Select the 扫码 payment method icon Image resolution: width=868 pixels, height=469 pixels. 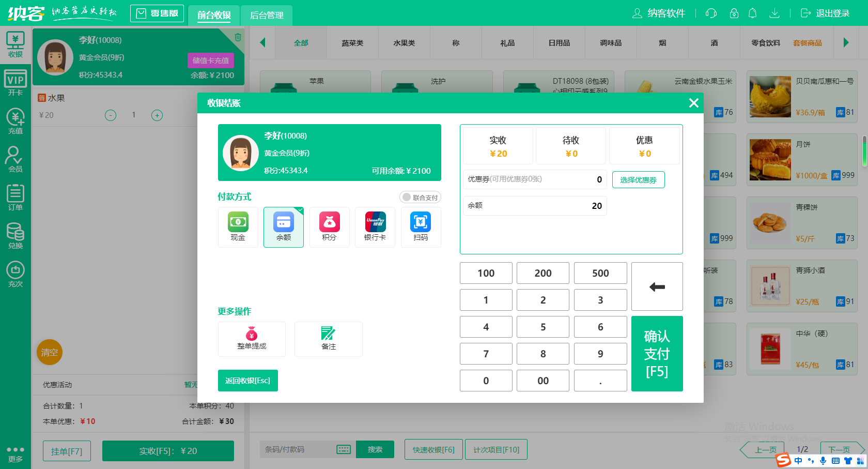tap(421, 228)
